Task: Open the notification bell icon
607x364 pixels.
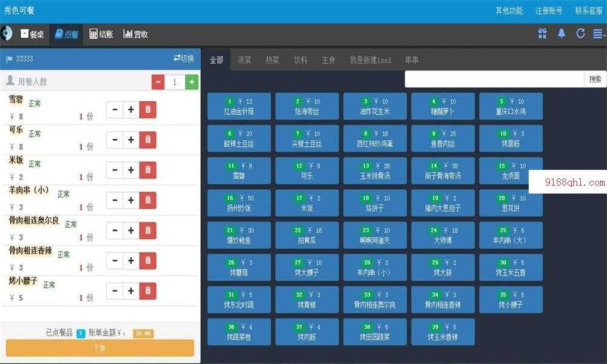Action: pos(561,33)
